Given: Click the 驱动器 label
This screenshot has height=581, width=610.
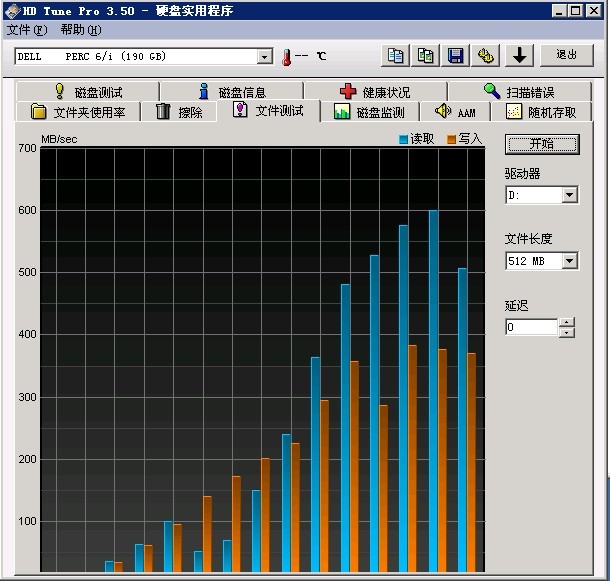Looking at the screenshot, I should (x=522, y=174).
